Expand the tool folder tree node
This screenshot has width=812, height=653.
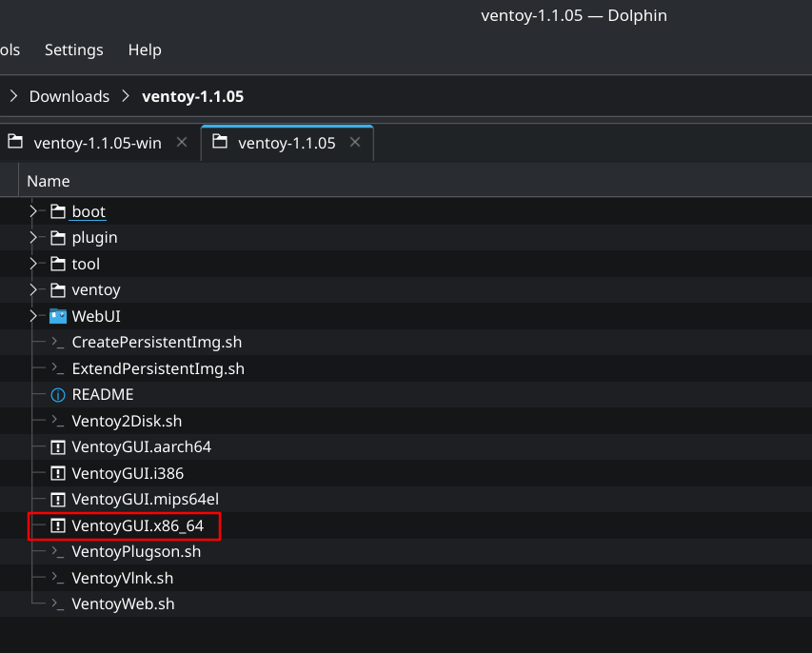point(33,264)
